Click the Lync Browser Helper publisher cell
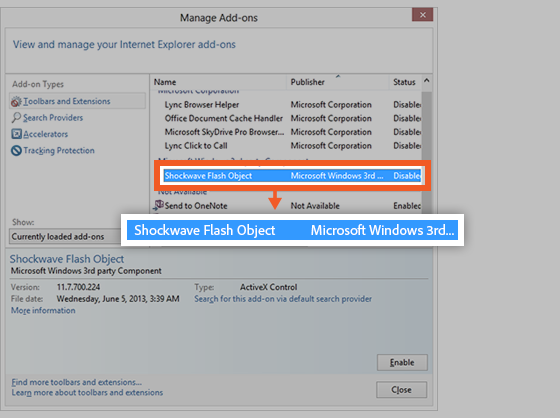 point(331,105)
